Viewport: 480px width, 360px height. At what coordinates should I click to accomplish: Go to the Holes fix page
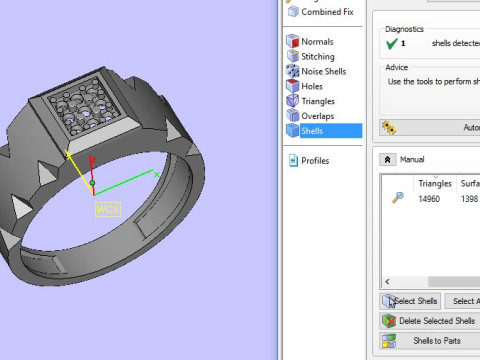click(312, 86)
